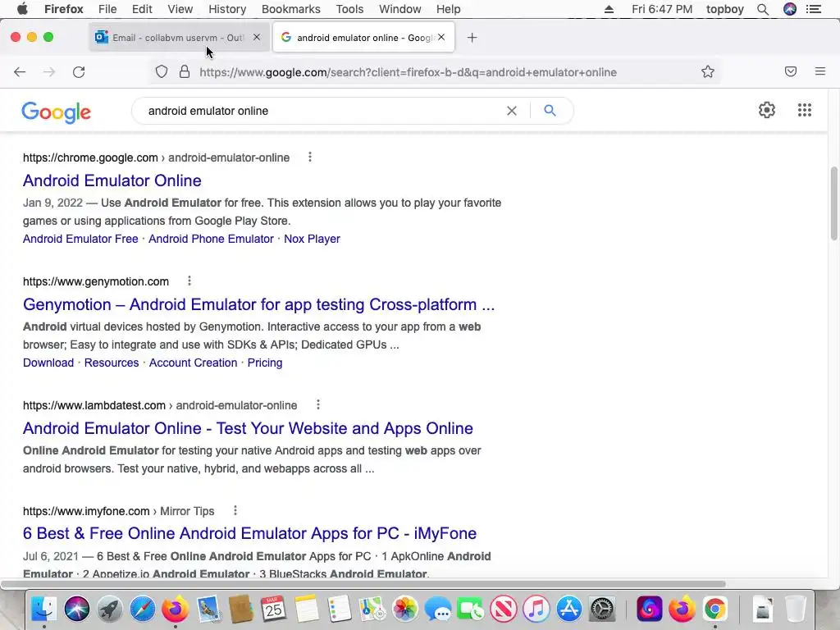Click the Google search magnifier button
This screenshot has width=840, height=630.
tap(550, 111)
